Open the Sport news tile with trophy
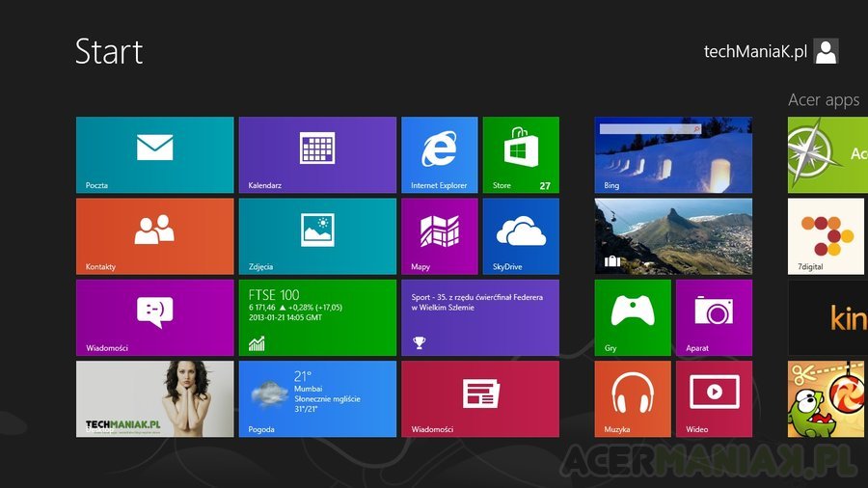Screen dimensions: 868x488 [480, 317]
